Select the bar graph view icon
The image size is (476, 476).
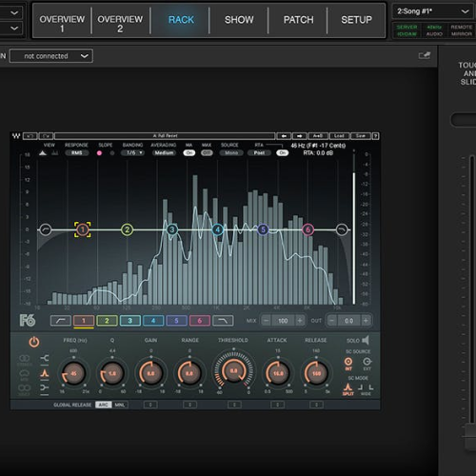pyautogui.click(x=55, y=153)
